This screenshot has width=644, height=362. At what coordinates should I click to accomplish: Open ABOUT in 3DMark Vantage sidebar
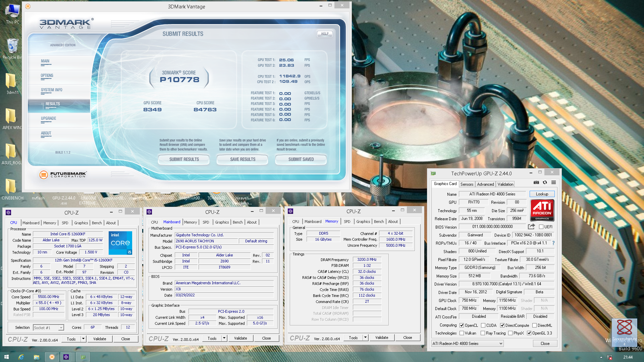click(46, 133)
